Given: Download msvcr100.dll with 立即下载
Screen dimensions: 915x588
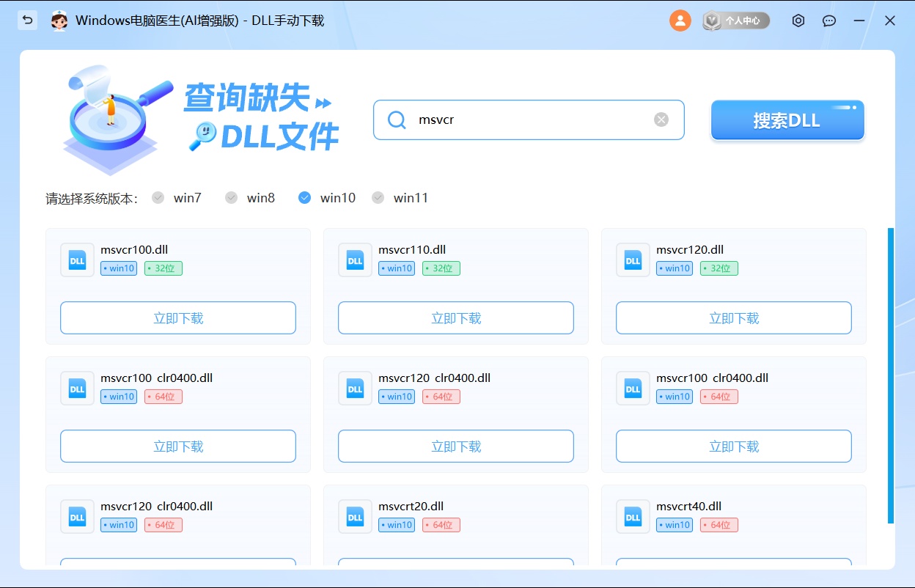Looking at the screenshot, I should (x=178, y=318).
